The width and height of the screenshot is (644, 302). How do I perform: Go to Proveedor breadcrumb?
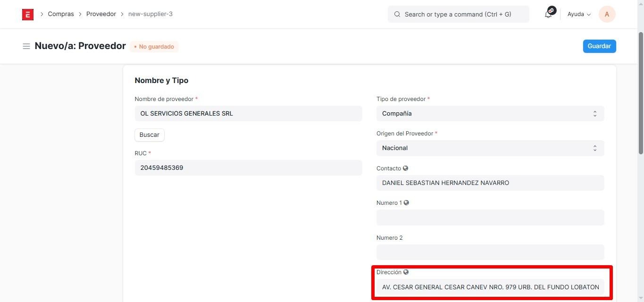pos(101,14)
